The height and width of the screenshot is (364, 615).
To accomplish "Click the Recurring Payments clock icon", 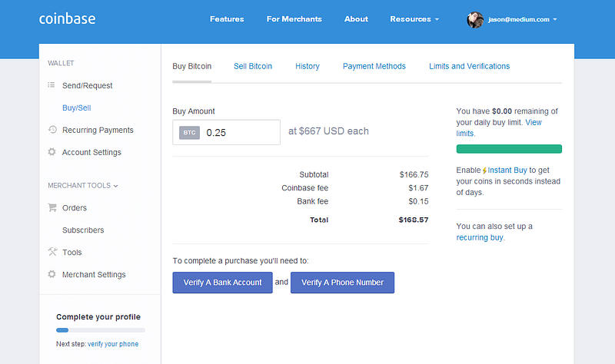I will pos(52,130).
